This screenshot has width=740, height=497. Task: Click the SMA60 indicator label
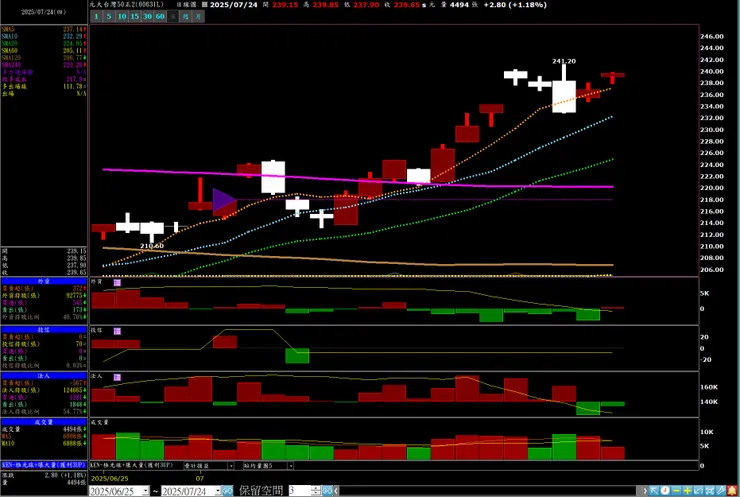point(9,51)
